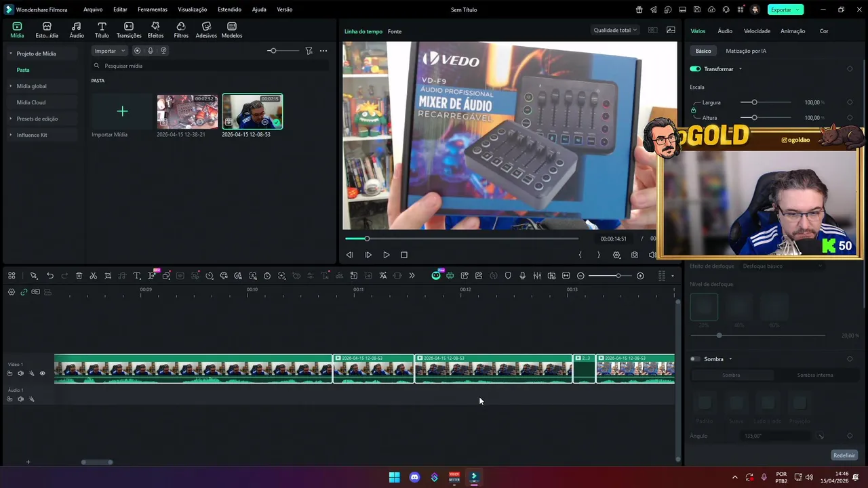Open the Modelos library tab

[x=232, y=30]
